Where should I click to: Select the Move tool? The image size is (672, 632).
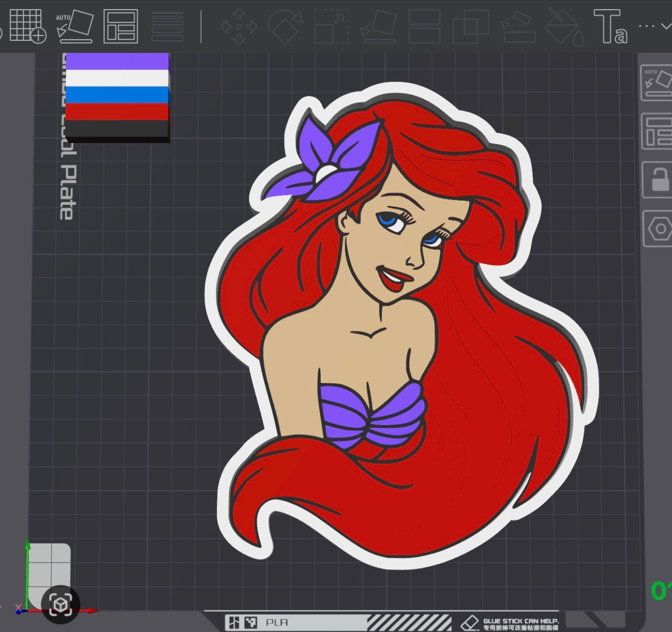click(239, 26)
